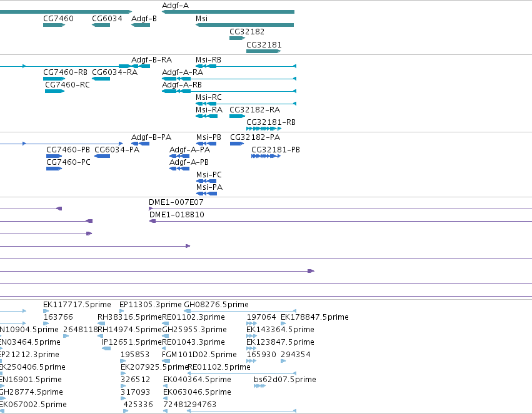Click feature 163766

46,323
